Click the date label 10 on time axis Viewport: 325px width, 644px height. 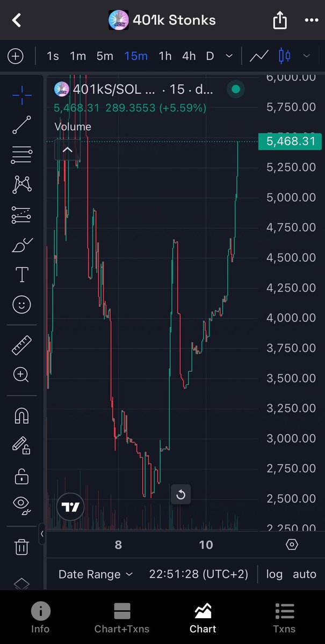[206, 545]
